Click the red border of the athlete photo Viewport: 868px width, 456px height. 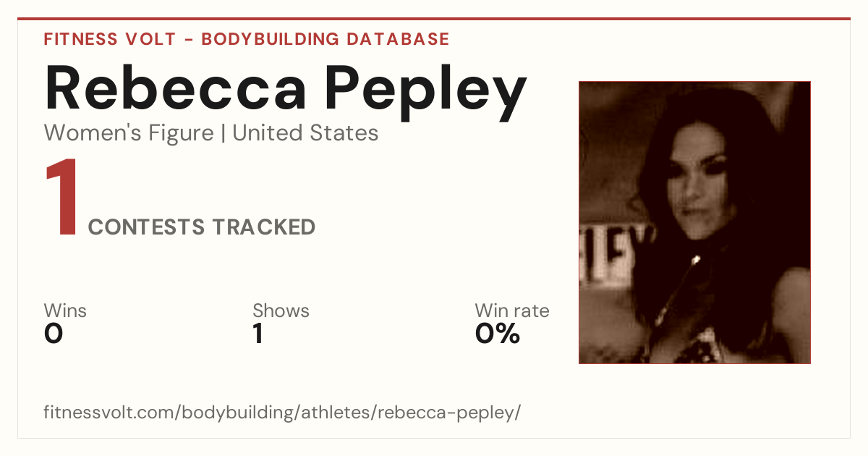579,222
